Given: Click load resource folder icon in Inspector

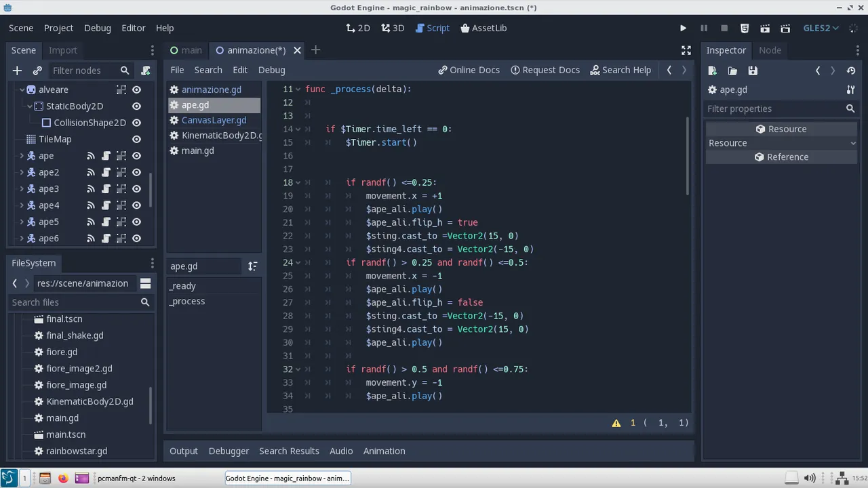Looking at the screenshot, I should pyautogui.click(x=732, y=70).
